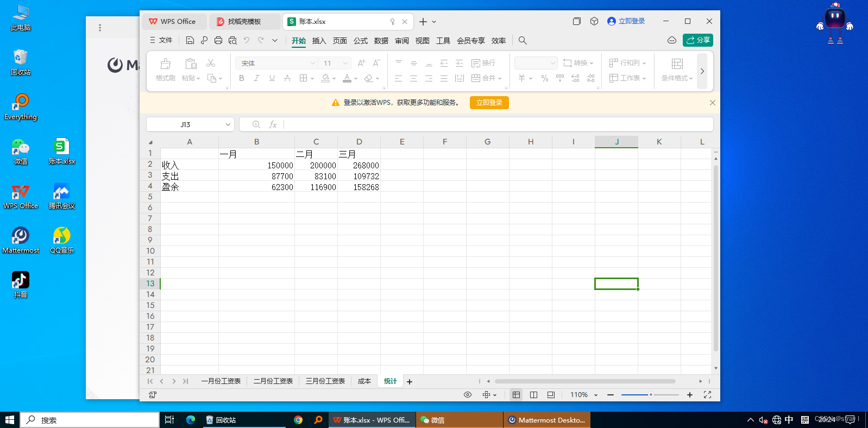Toggle italic formatting
This screenshot has width=868, height=428.
(257, 78)
